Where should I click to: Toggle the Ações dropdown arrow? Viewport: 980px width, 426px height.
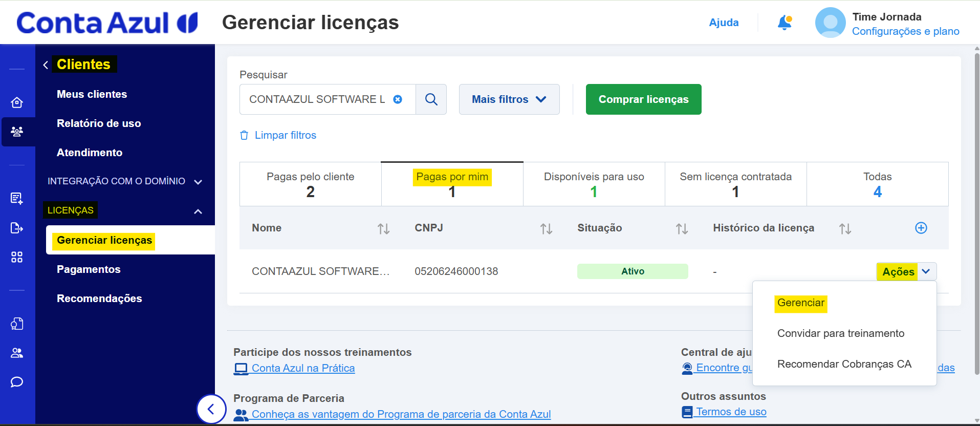[926, 271]
